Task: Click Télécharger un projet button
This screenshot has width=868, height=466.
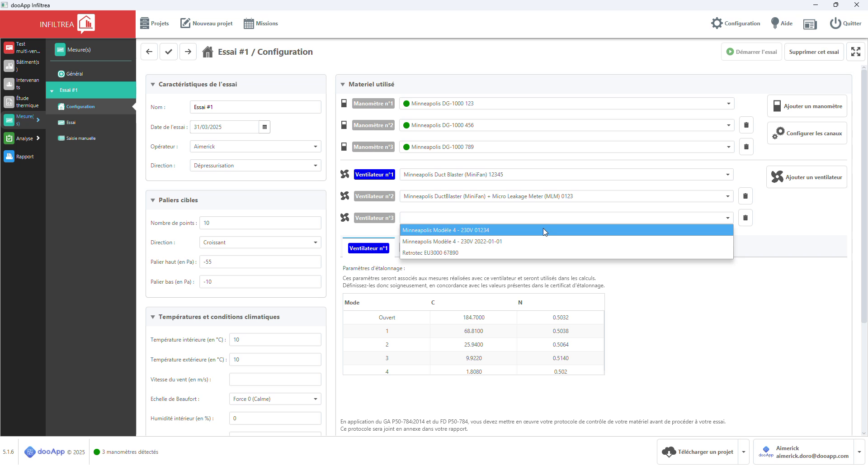Action: (x=698, y=452)
